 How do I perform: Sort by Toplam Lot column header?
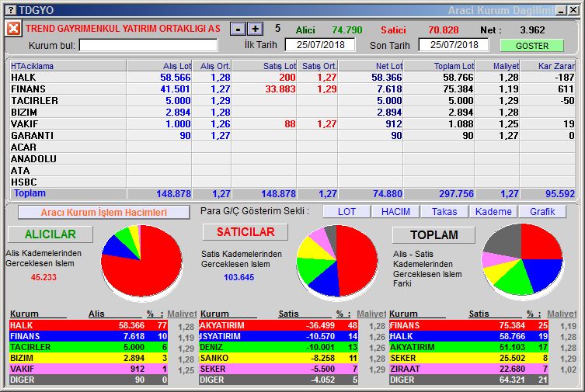click(x=439, y=66)
